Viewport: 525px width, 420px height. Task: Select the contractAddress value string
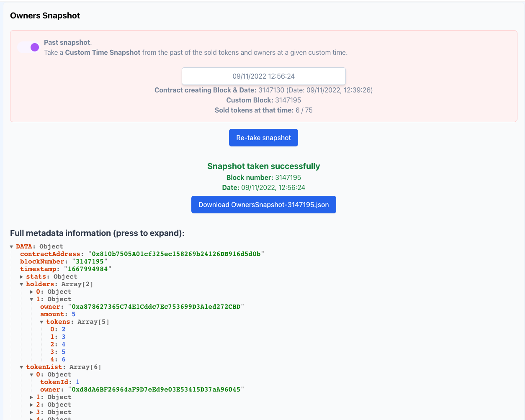[x=176, y=254]
